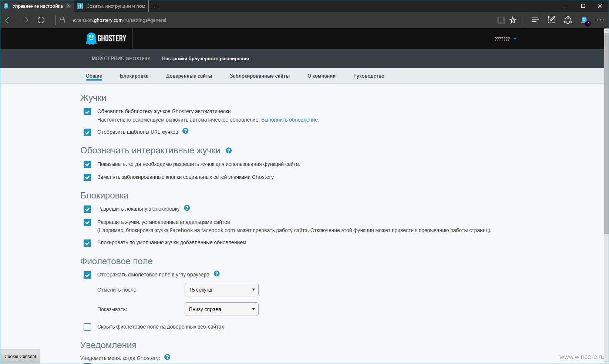
Task: Click the Уведомления heading
Action: [108, 345]
